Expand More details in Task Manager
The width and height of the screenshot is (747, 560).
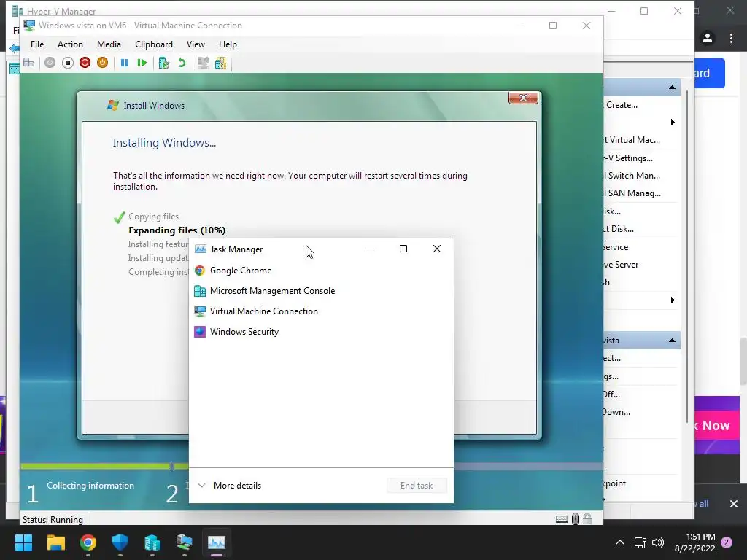coord(230,486)
